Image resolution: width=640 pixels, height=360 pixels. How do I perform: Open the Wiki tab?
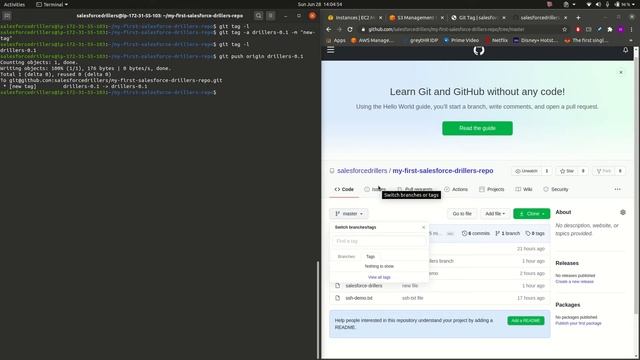point(524,189)
